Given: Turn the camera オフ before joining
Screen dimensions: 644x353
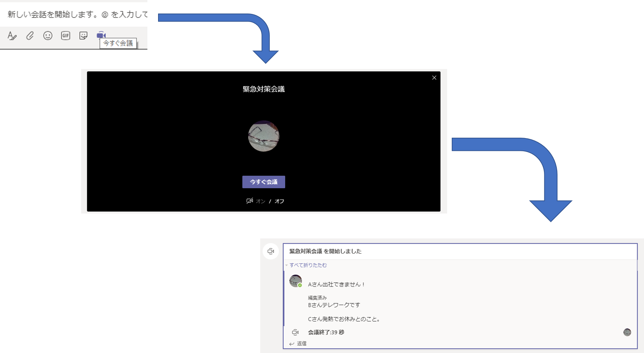Looking at the screenshot, I should pos(279,201).
